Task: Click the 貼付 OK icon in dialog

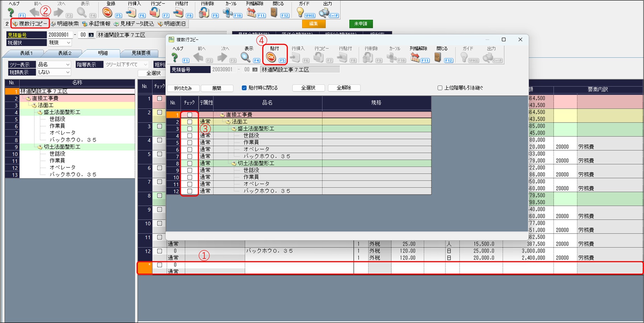Action: (271, 57)
